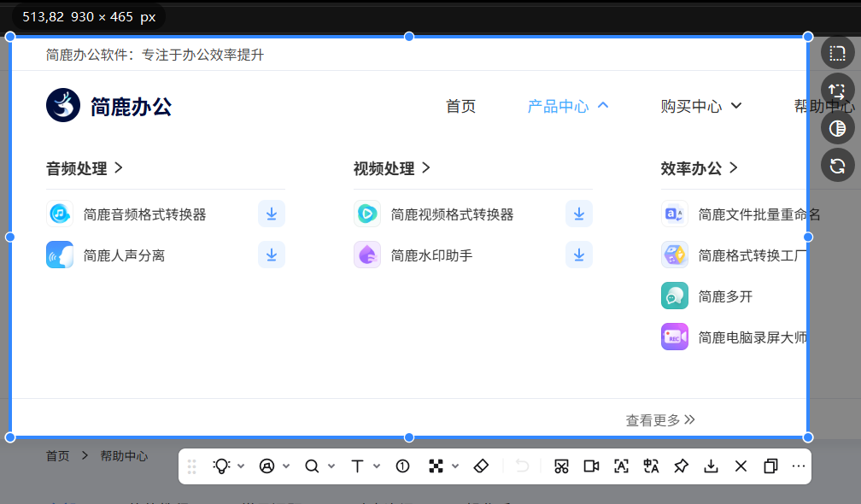Expand the mosaic tool options arrow
The width and height of the screenshot is (861, 504).
tap(455, 466)
